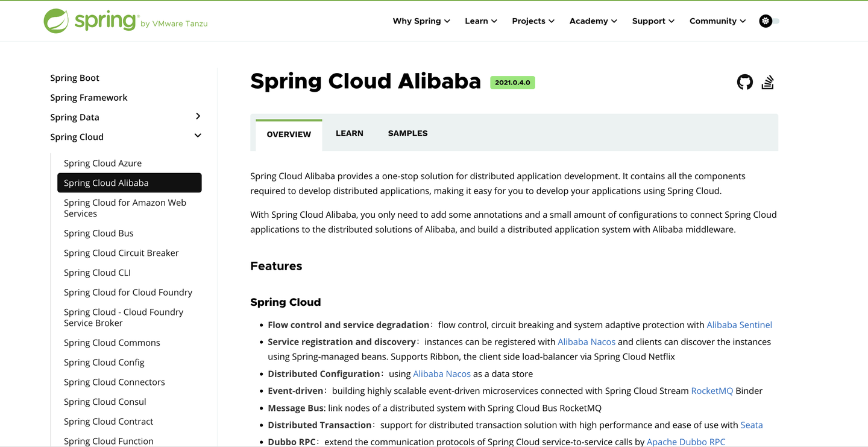Select Spring Boot in the sidebar
This screenshot has width=868, height=447.
click(x=75, y=77)
